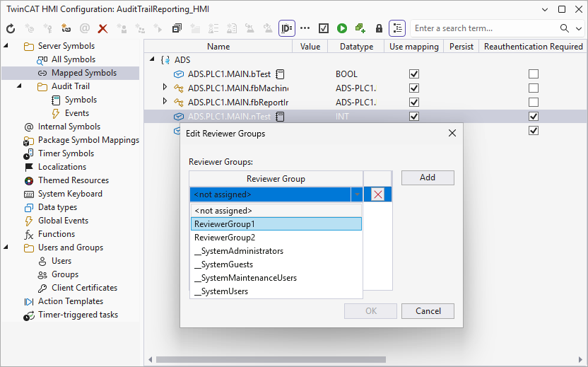Viewport: 588px width, 367px height.
Task: Disable Reauthentication Required for nTest
Action: tap(534, 117)
